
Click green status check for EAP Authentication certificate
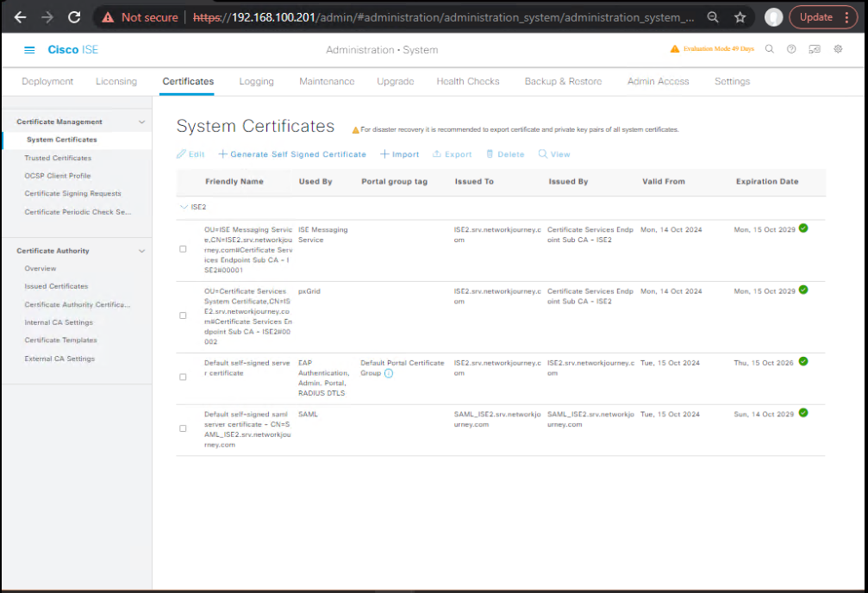click(803, 361)
